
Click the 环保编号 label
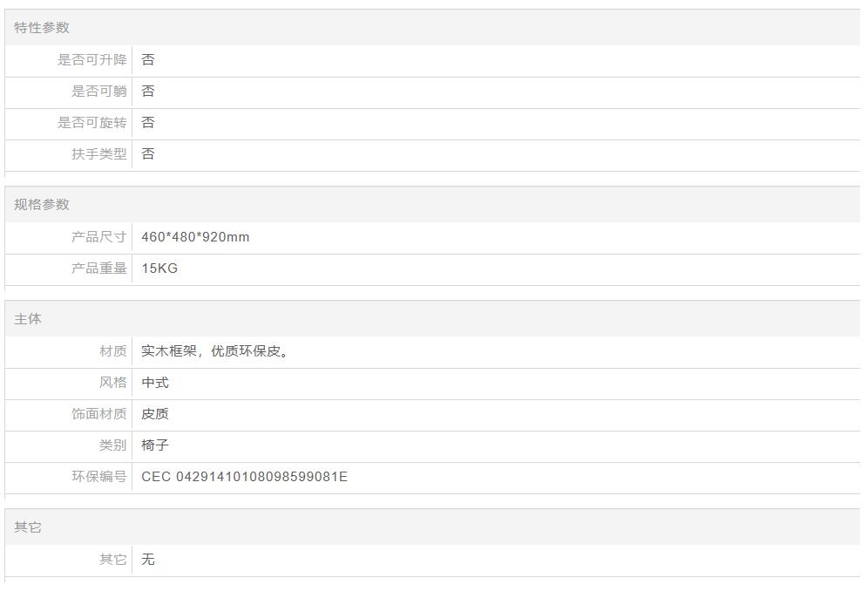pos(98,477)
